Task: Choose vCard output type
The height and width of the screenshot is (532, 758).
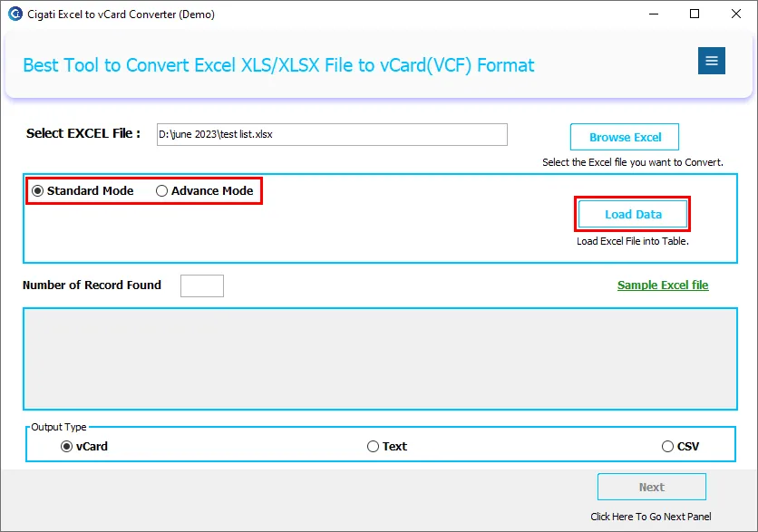Action: tap(84, 447)
